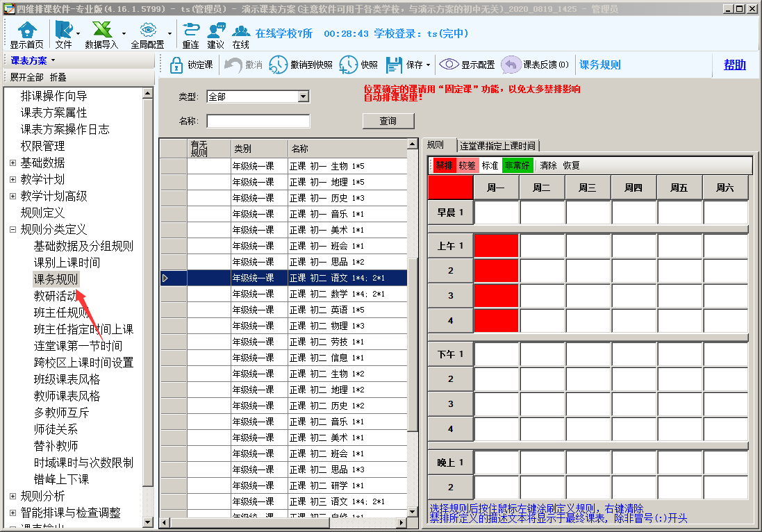
Task: Open the 帮助 help link
Action: coord(734,65)
